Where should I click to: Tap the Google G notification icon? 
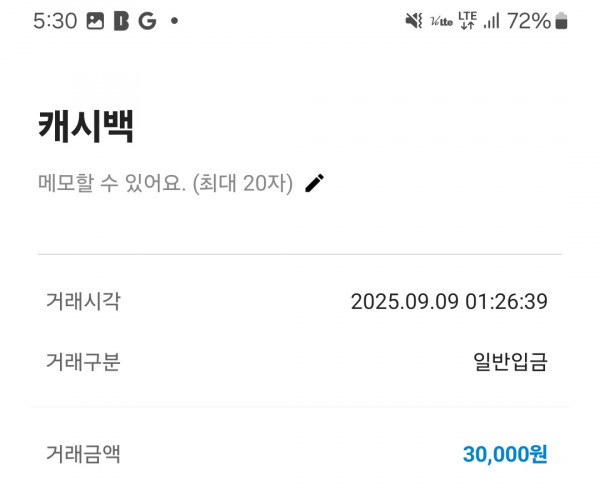(148, 21)
